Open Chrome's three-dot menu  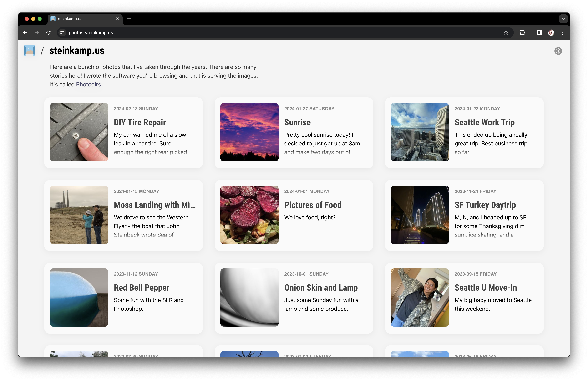point(563,33)
